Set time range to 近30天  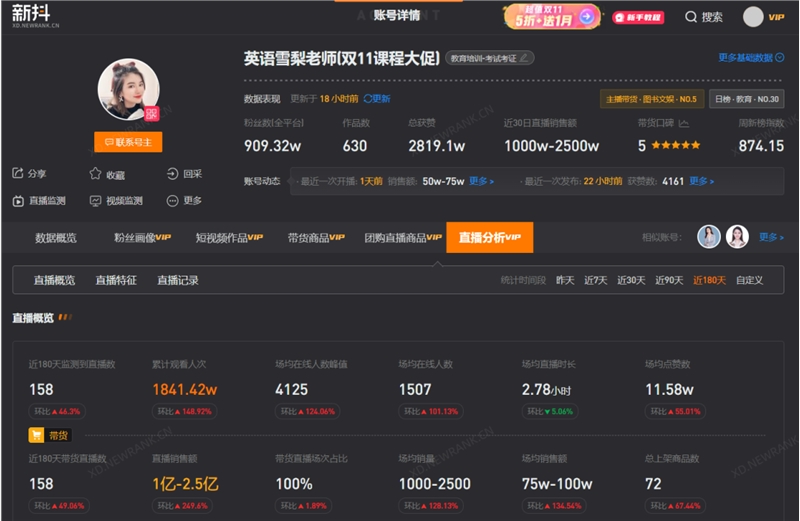click(631, 280)
